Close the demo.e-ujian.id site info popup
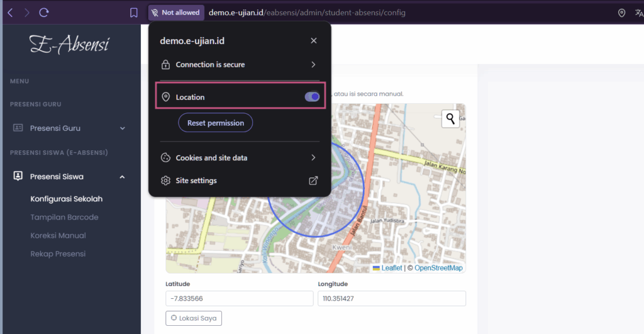Viewport: 644px width, 334px height. (x=314, y=41)
